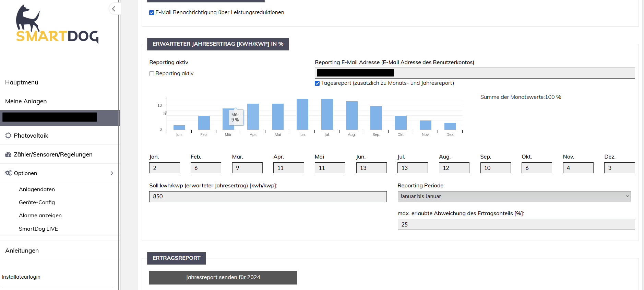This screenshot has width=644, height=290.
Task: Go to Geräte-Config
Action: click(37, 202)
